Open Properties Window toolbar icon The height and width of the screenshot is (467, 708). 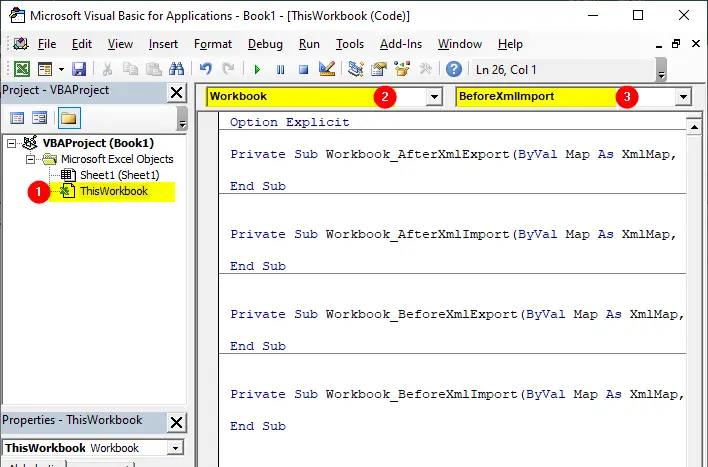379,69
